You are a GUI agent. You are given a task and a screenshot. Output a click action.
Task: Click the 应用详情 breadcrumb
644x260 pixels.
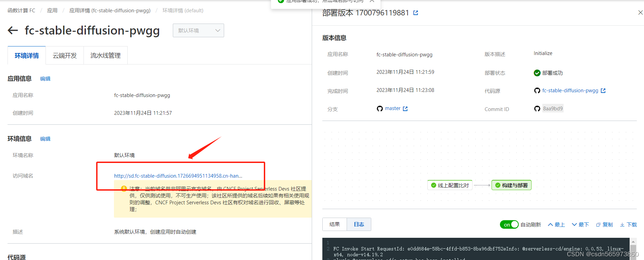(x=110, y=11)
